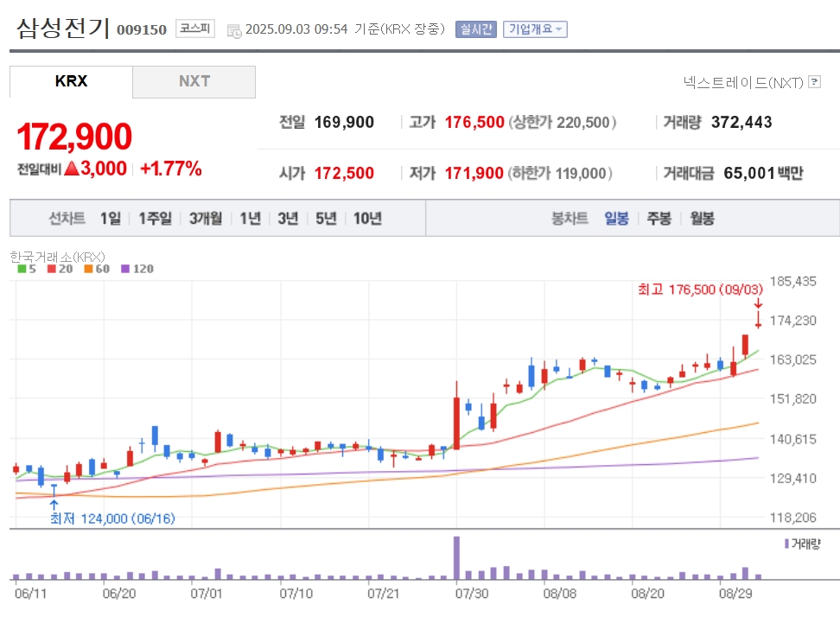840x624 pixels.
Task: Click the green 5-day moving average legend
Action: pyautogui.click(x=27, y=269)
